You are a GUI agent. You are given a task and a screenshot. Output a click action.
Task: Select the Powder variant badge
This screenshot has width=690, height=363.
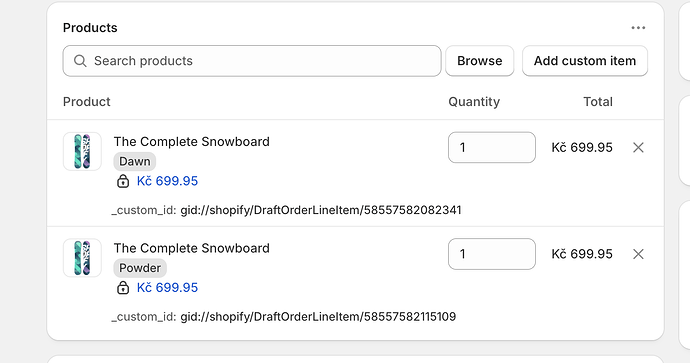pos(140,268)
